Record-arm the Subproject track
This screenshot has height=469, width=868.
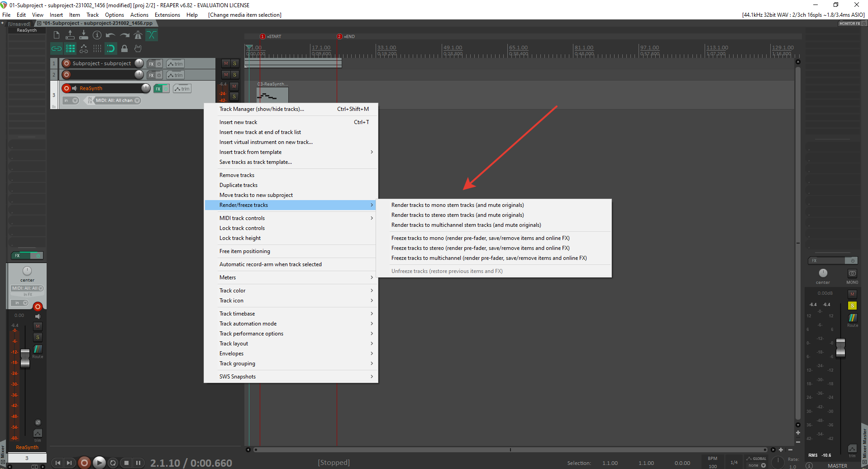[x=67, y=63]
